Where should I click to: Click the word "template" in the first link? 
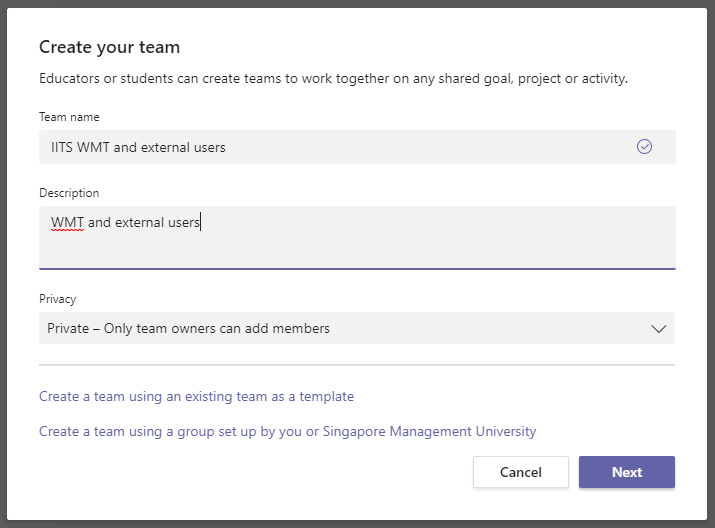[x=326, y=397]
